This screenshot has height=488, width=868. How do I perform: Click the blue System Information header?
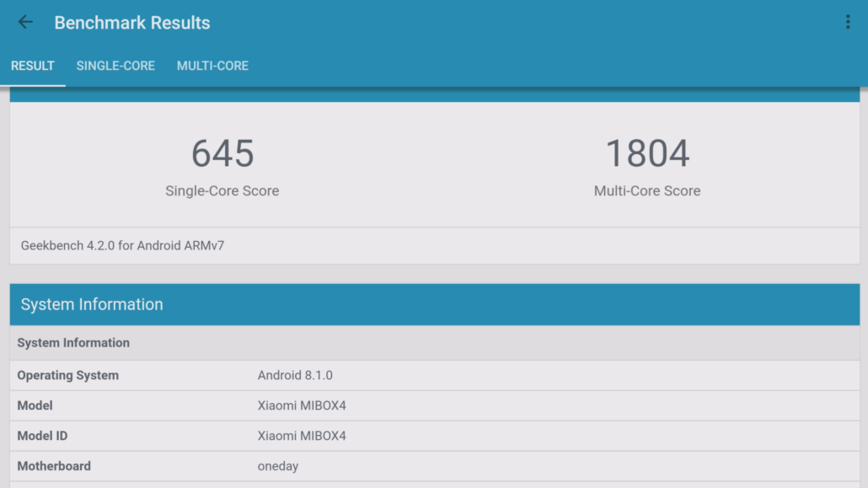pos(435,304)
